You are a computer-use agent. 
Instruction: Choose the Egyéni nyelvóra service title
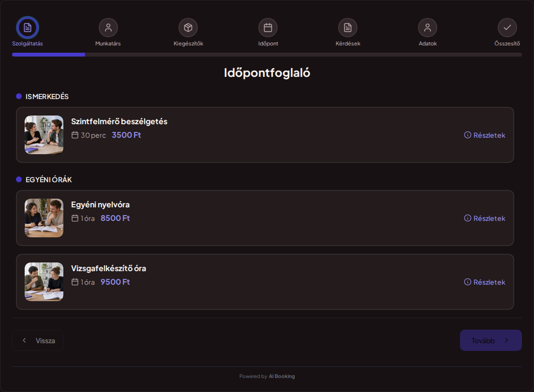101,204
